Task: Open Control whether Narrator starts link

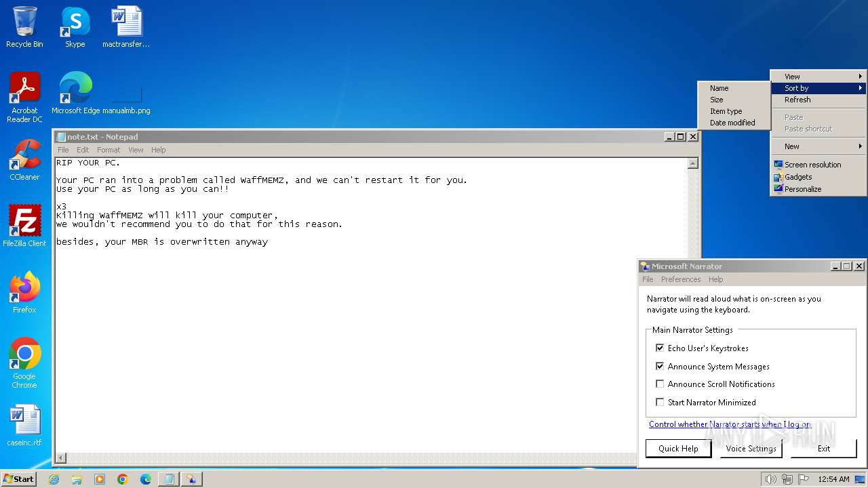Action: 730,424
